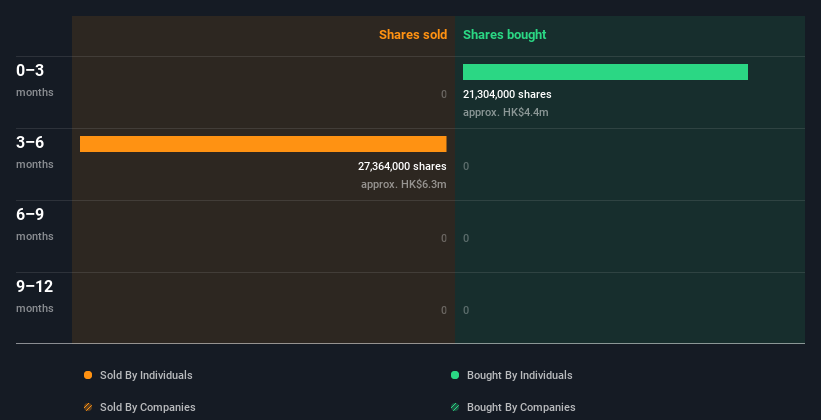Select the Sold By Individuals legend label

[x=146, y=375]
